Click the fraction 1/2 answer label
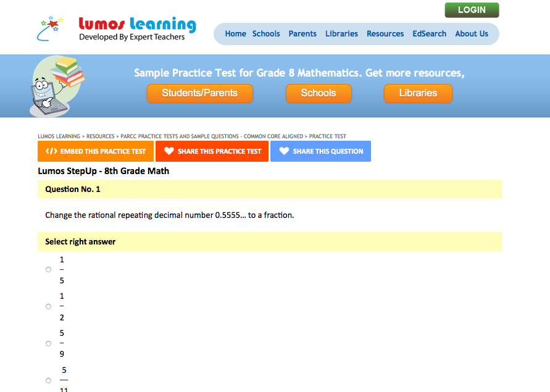The image size is (550, 392). click(x=62, y=307)
